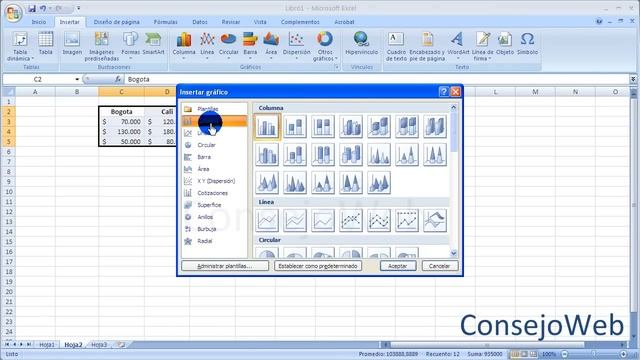
Task: Expand the formula bar
Action: click(x=633, y=79)
